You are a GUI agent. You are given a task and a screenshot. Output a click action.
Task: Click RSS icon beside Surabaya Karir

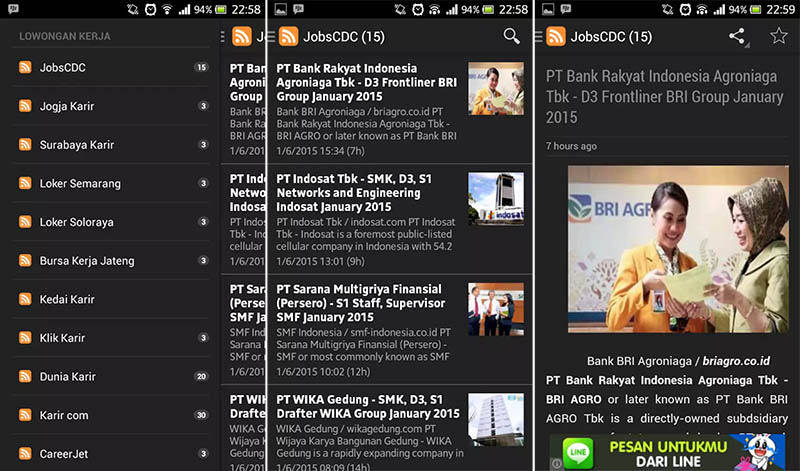pos(25,145)
